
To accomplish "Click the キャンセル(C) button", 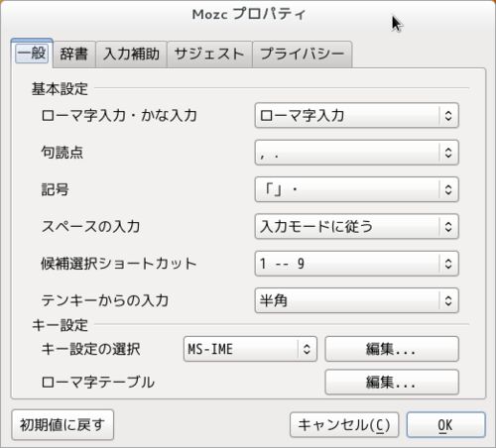I will pos(344,425).
